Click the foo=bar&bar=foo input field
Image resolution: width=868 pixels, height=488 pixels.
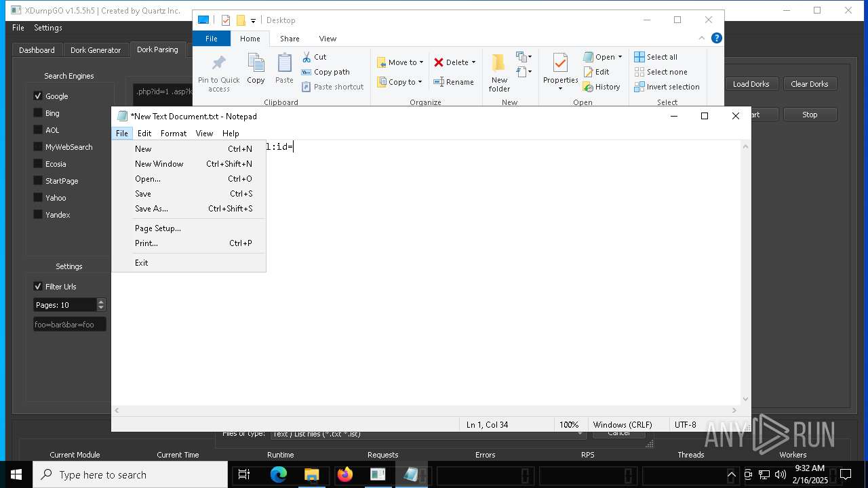coord(70,325)
